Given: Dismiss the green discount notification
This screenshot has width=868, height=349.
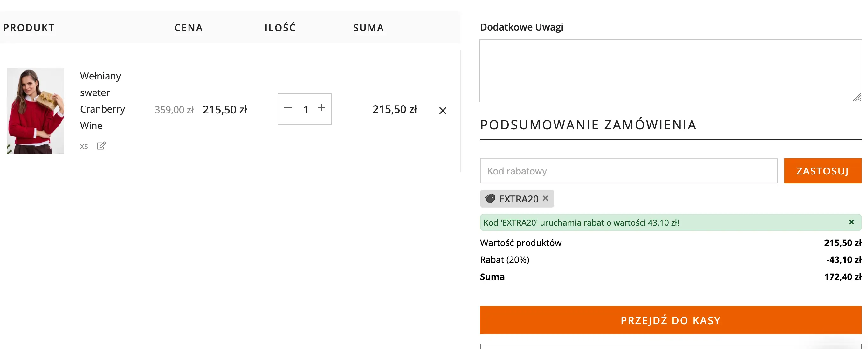Looking at the screenshot, I should [x=851, y=222].
